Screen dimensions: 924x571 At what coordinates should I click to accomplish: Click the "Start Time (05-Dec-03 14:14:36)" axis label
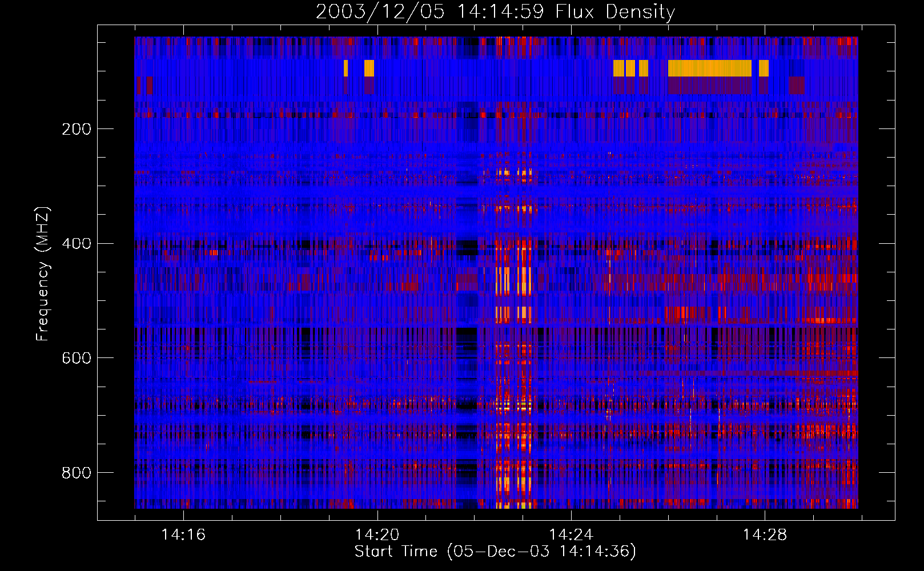point(495,552)
